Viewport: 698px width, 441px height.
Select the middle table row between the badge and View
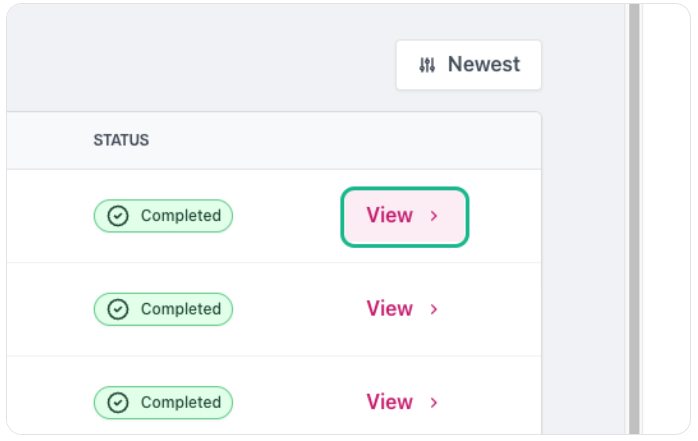[299, 309]
